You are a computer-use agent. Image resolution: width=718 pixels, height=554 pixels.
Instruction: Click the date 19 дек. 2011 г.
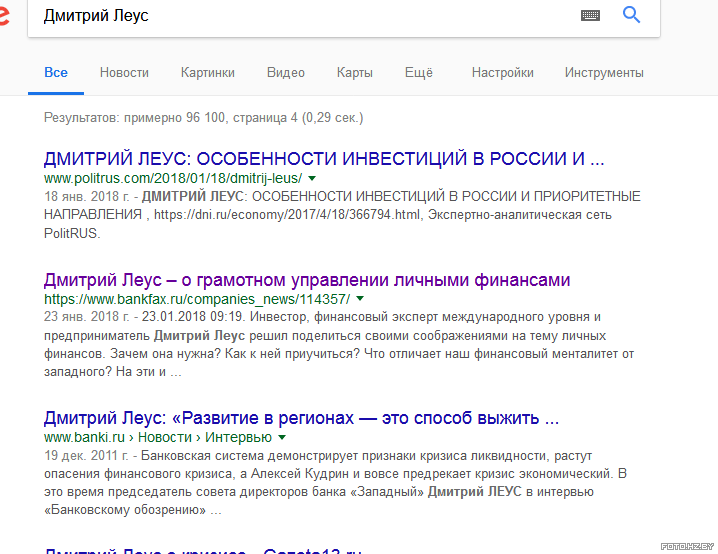[x=86, y=456]
